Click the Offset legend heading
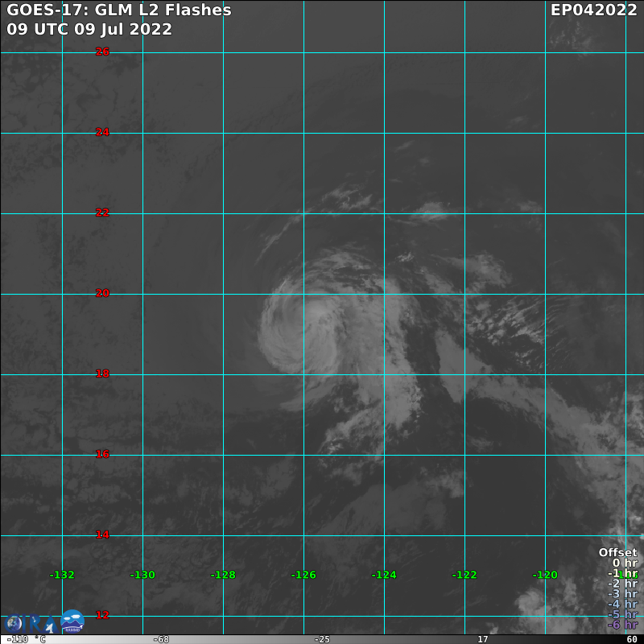The height and width of the screenshot is (644, 644). click(x=617, y=552)
